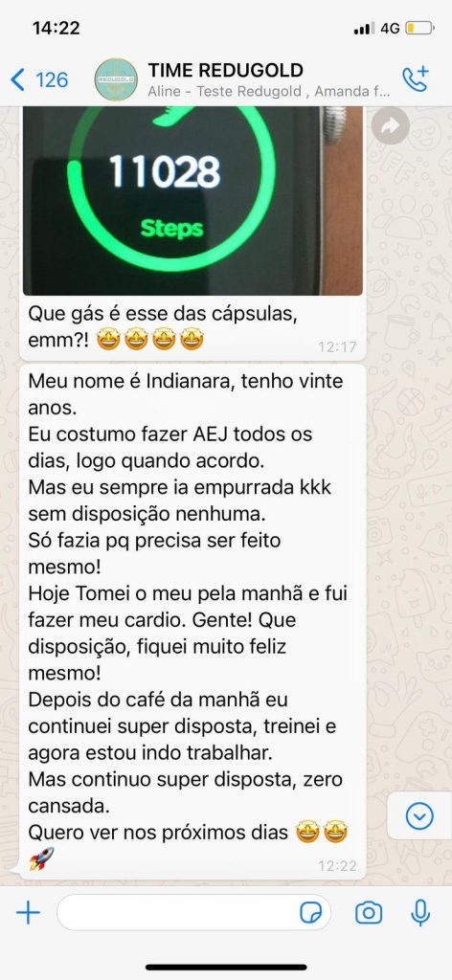Open the camera from chat bar

pos(369,913)
